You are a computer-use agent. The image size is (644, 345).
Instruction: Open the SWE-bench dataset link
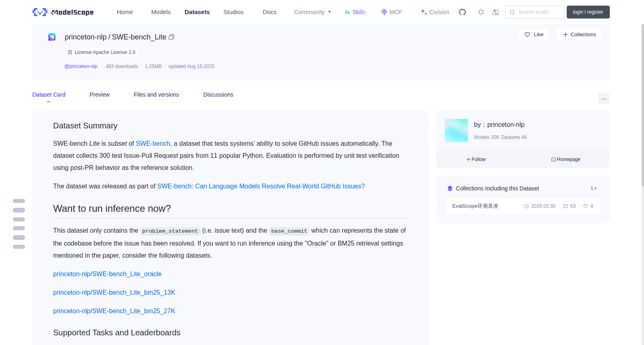tap(153, 144)
